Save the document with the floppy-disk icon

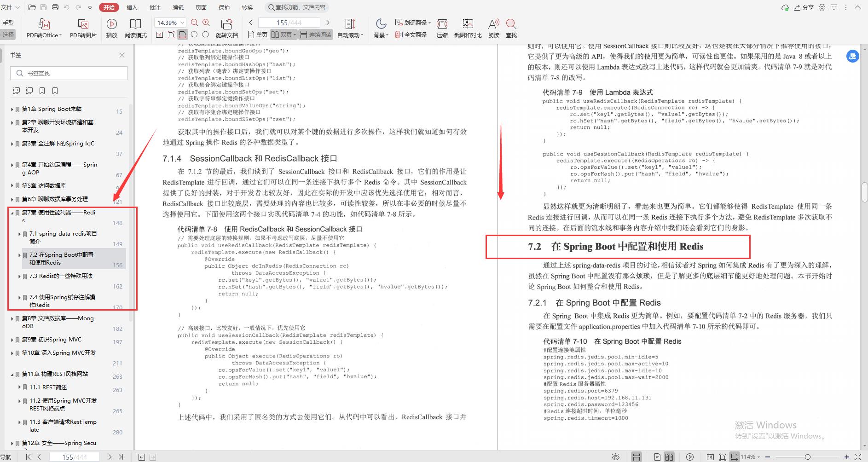click(43, 7)
